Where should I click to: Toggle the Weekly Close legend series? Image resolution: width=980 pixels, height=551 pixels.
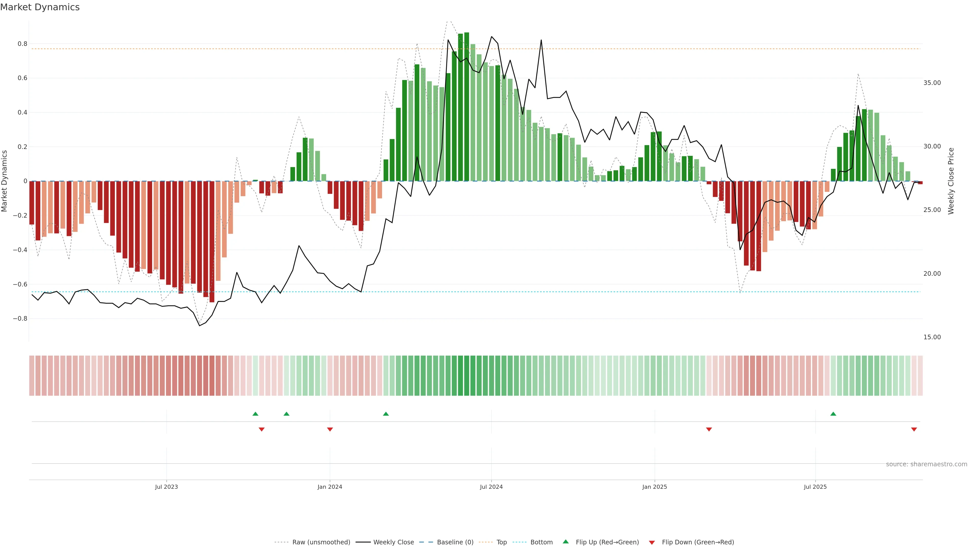tap(393, 542)
